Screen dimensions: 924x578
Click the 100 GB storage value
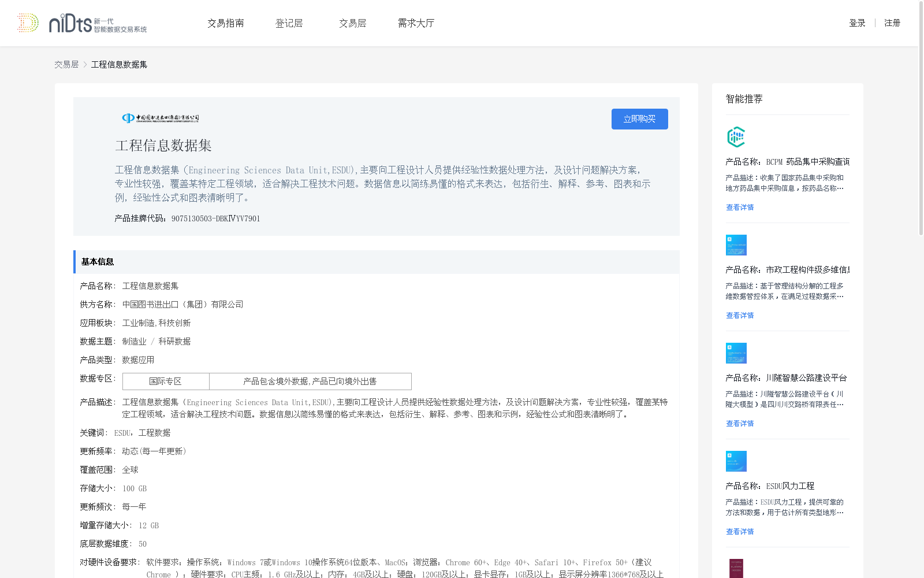[x=135, y=488]
